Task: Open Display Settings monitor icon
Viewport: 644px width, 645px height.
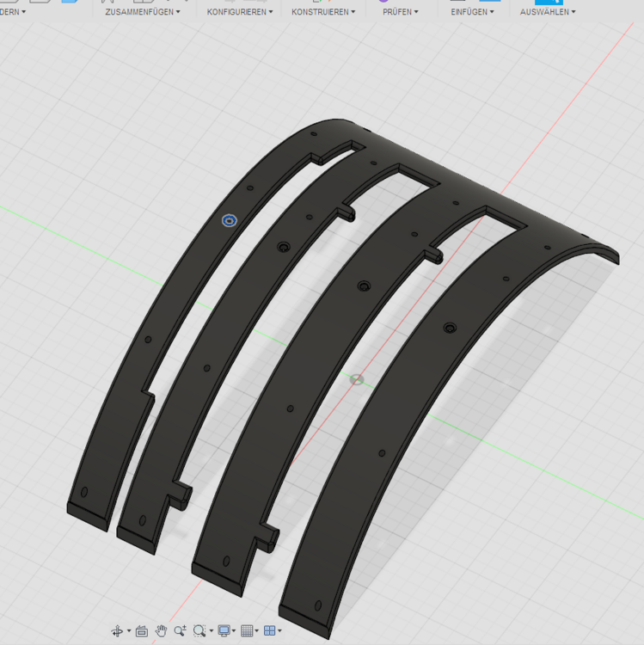Action: click(224, 631)
